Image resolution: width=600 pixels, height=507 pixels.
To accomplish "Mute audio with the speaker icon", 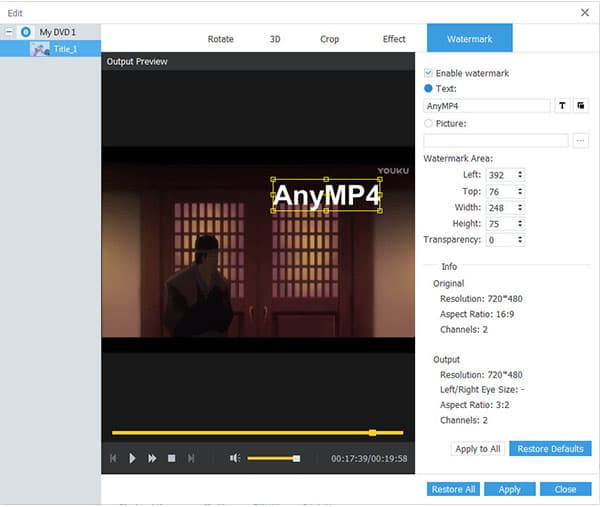I will pos(235,458).
